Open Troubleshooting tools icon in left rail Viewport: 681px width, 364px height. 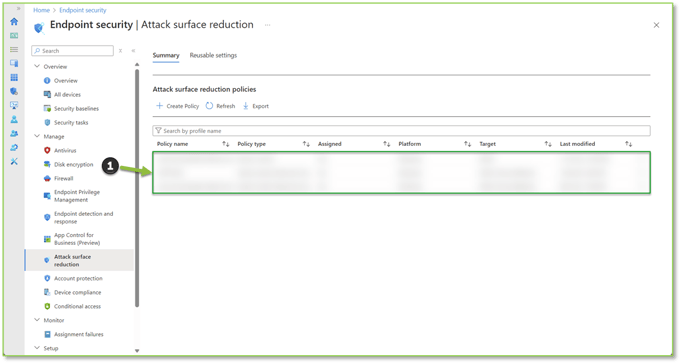point(14,162)
